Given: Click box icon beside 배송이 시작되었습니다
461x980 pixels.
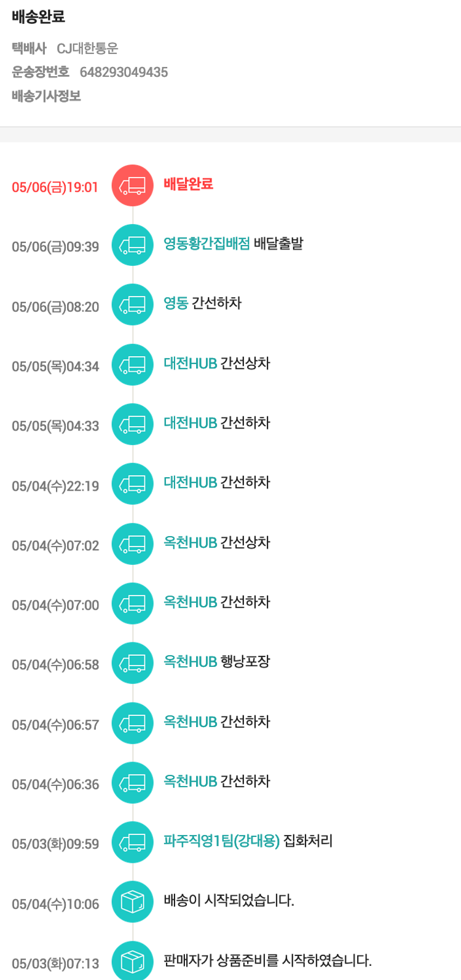Looking at the screenshot, I should [132, 902].
